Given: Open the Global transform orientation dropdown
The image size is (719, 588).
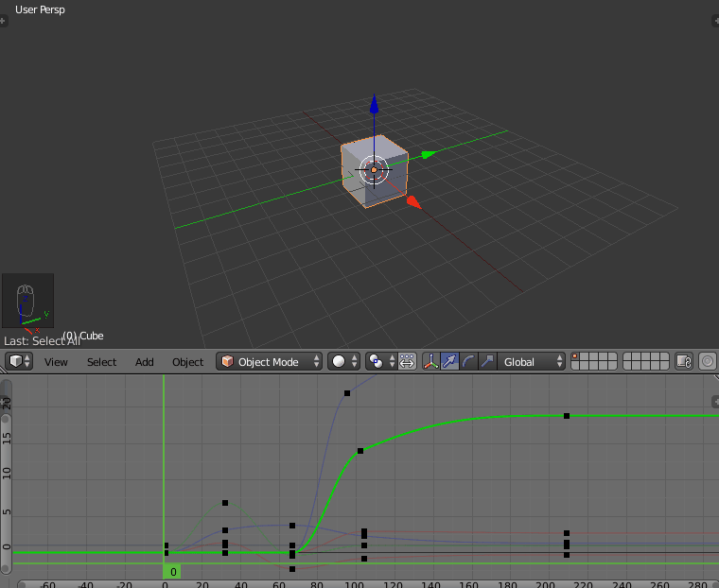Looking at the screenshot, I should pyautogui.click(x=532, y=362).
